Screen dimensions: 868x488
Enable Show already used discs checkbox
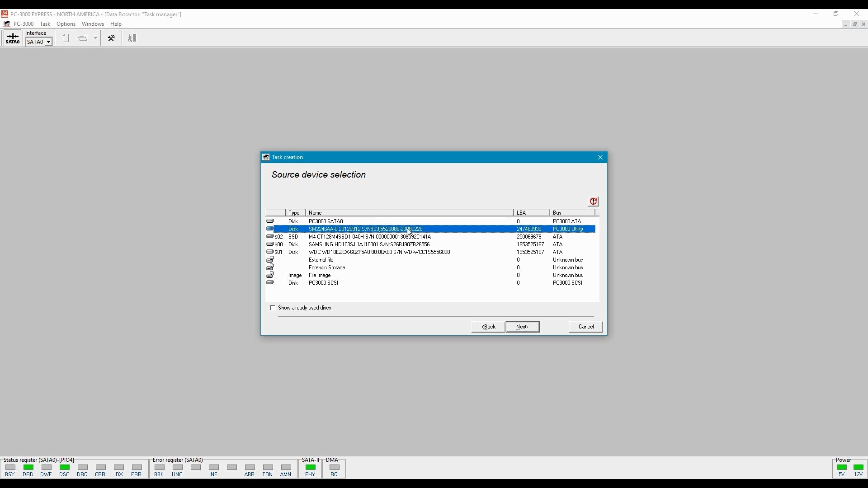coord(273,308)
